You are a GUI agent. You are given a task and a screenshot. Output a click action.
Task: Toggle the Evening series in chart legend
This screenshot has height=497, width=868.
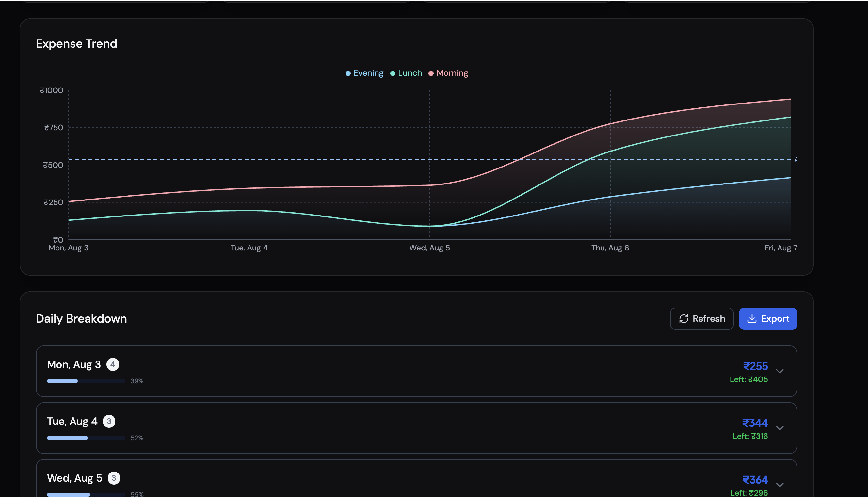364,73
